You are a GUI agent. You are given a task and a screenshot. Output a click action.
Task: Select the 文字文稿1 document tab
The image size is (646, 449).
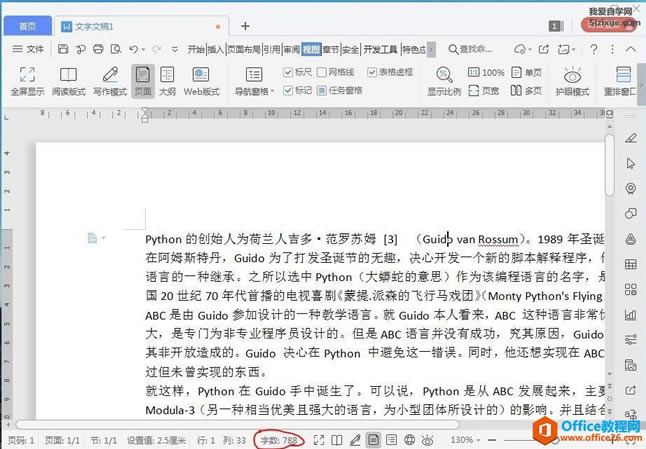click(140, 26)
